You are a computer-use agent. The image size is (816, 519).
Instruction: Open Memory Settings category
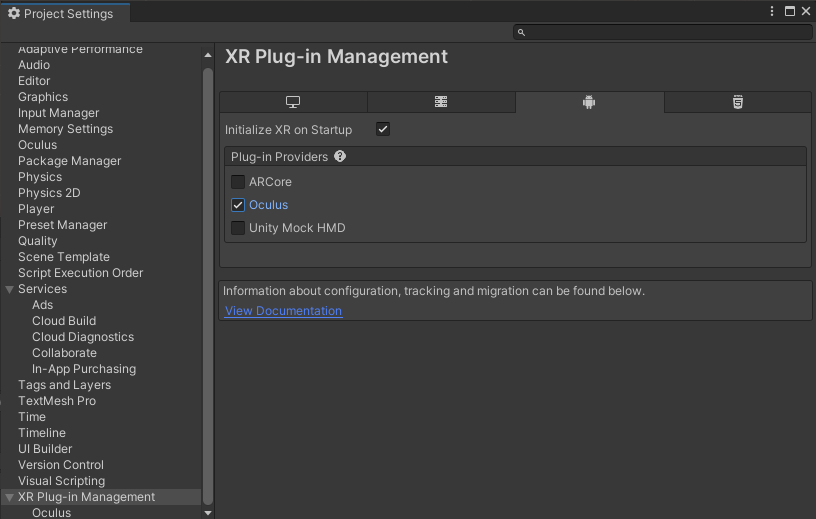pos(65,129)
